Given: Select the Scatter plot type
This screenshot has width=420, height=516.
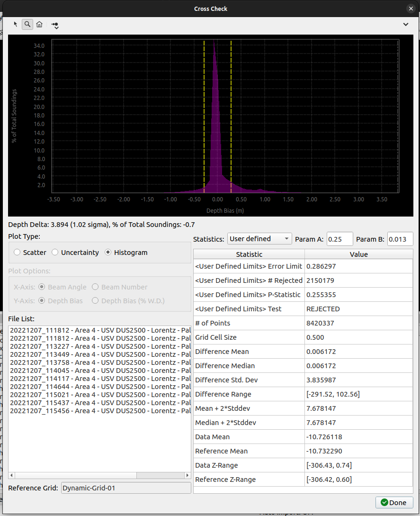Looking at the screenshot, I should click(18, 253).
